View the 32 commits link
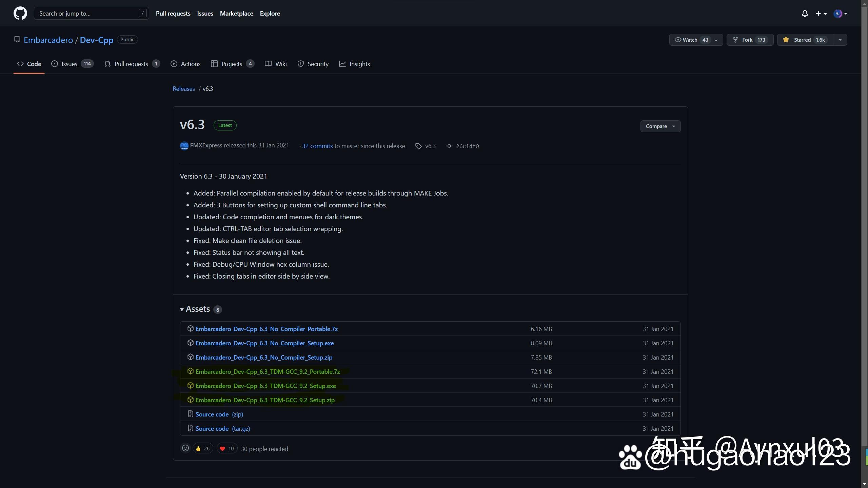The height and width of the screenshot is (488, 868). point(317,146)
